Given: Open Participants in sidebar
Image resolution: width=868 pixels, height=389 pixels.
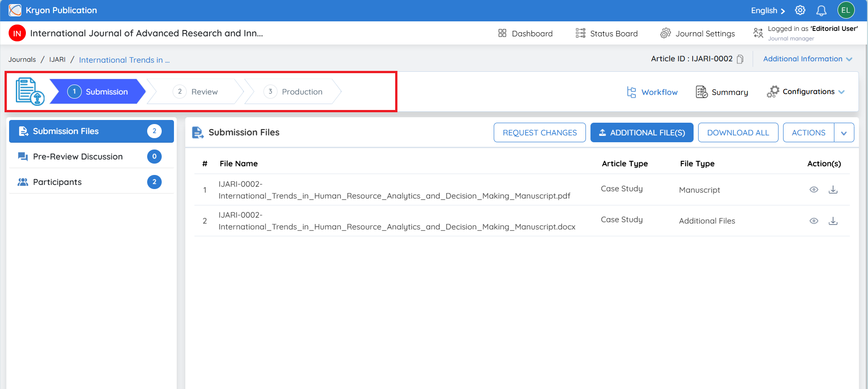Looking at the screenshot, I should point(91,182).
